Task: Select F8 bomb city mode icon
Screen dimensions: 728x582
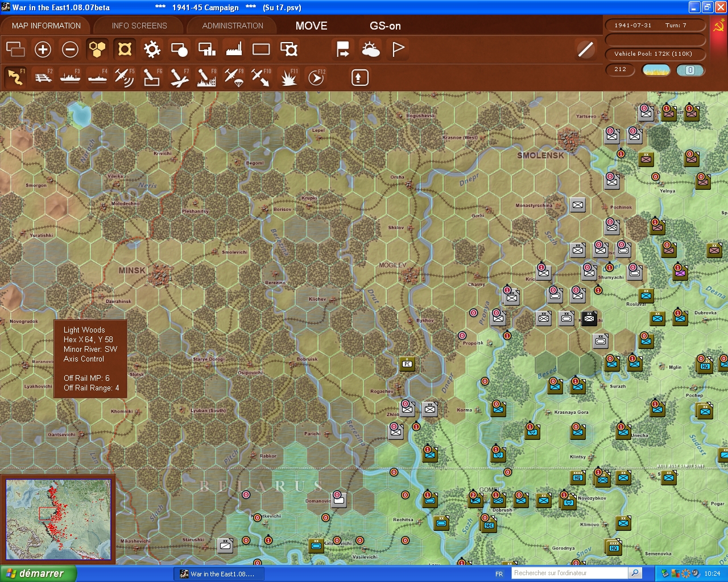Action: click(206, 77)
